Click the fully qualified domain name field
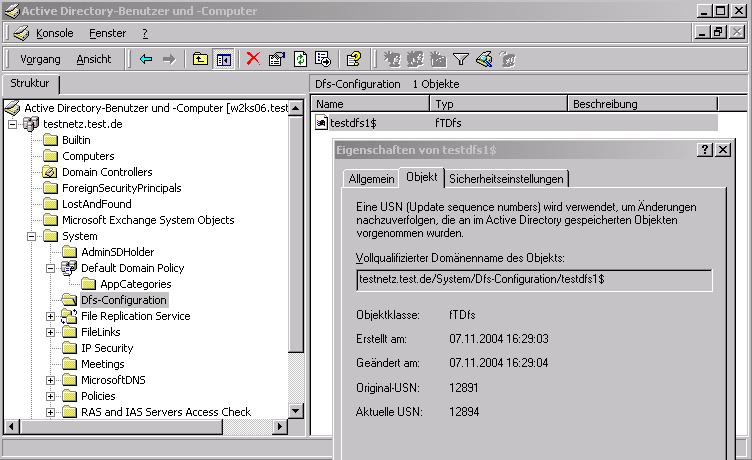This screenshot has height=460, width=752. pos(534,280)
